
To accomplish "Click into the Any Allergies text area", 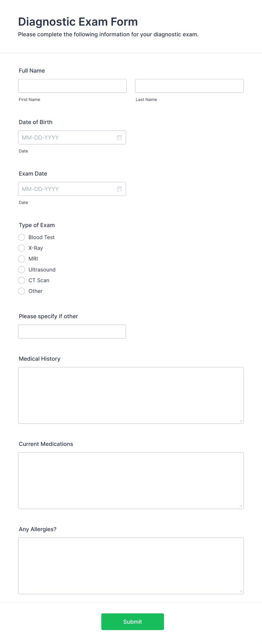I will [x=131, y=566].
